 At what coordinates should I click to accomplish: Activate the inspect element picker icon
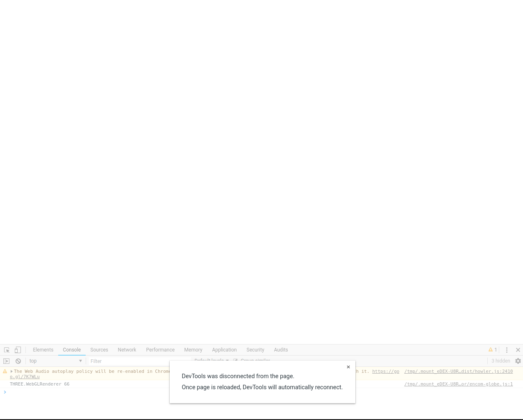click(x=7, y=350)
